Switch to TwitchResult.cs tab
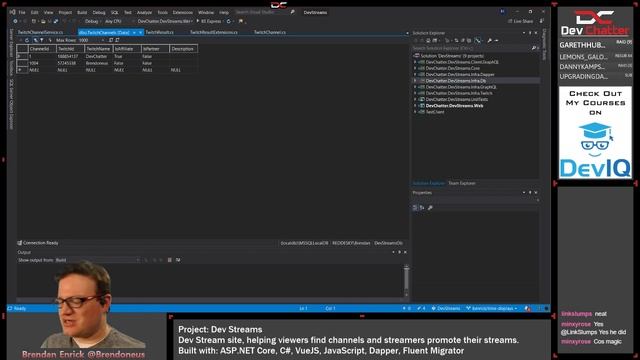The width and height of the screenshot is (640, 360). tap(160, 32)
